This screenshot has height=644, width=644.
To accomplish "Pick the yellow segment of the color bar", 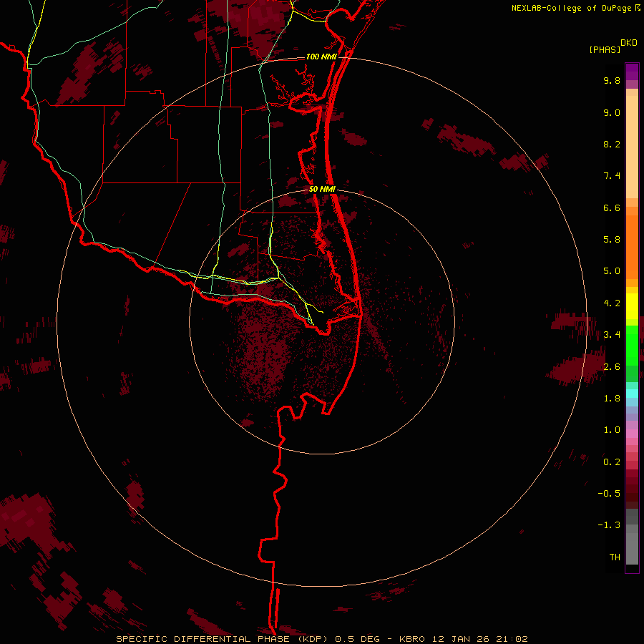I will 632,306.
